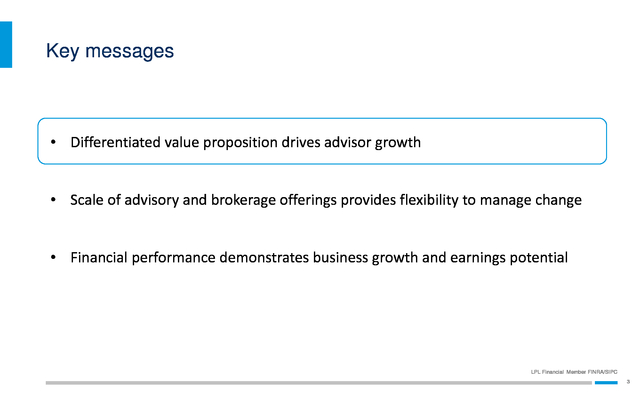The image size is (640, 400).
Task: Select the "Financial performance demonstrates" bullet text
Action: point(319,258)
